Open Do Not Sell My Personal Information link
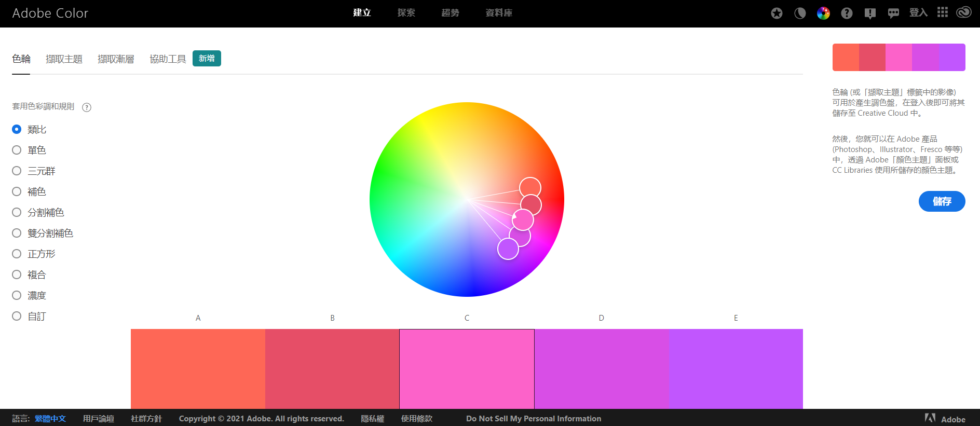The height and width of the screenshot is (426, 980). (534, 419)
